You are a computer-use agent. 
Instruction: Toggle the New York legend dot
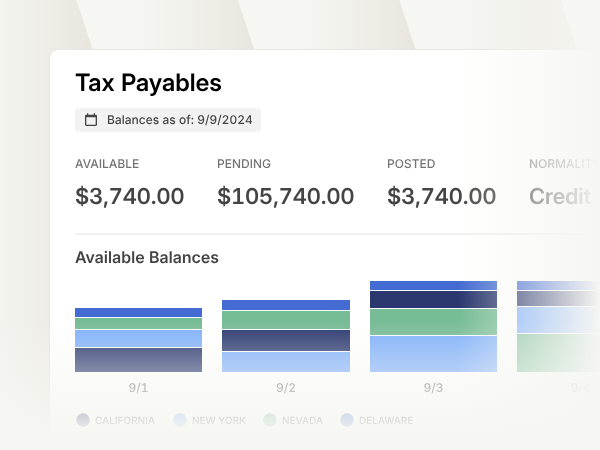[180, 420]
